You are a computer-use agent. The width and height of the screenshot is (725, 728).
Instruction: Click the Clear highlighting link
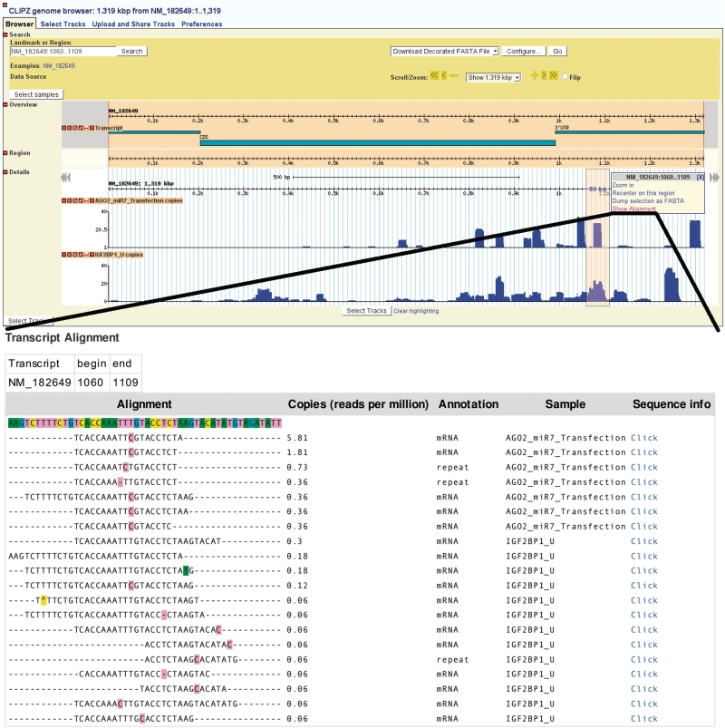(416, 311)
